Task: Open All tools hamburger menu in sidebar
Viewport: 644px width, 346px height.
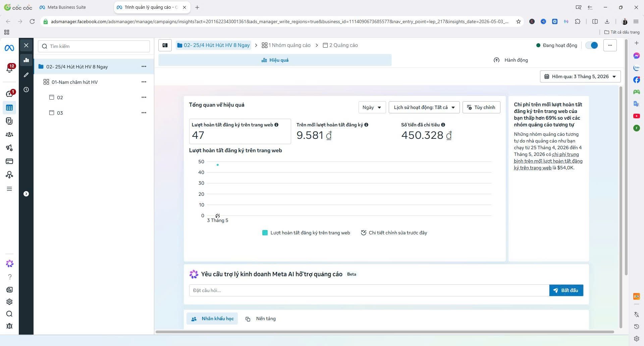Action: tap(9, 189)
